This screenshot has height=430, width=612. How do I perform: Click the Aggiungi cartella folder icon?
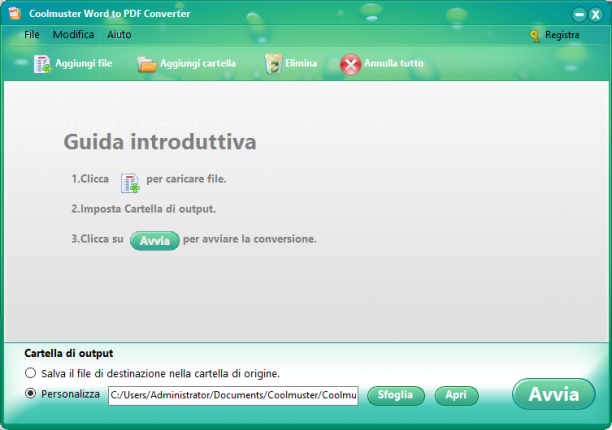coord(147,64)
